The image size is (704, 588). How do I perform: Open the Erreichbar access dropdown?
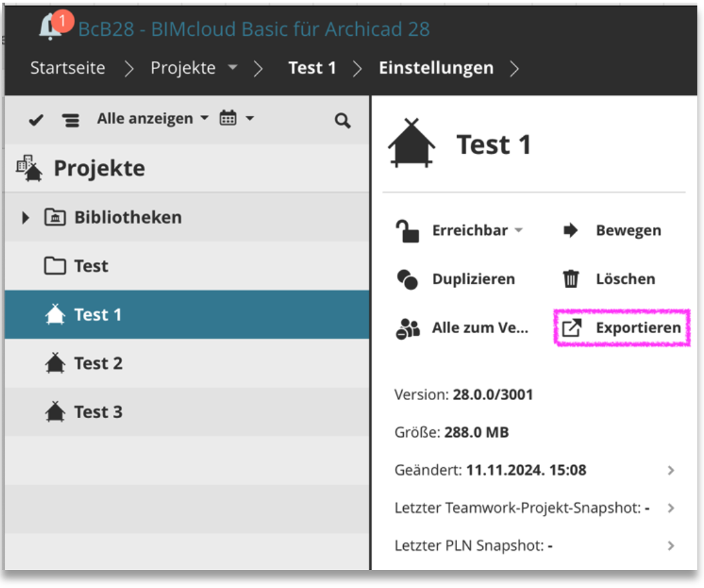478,230
